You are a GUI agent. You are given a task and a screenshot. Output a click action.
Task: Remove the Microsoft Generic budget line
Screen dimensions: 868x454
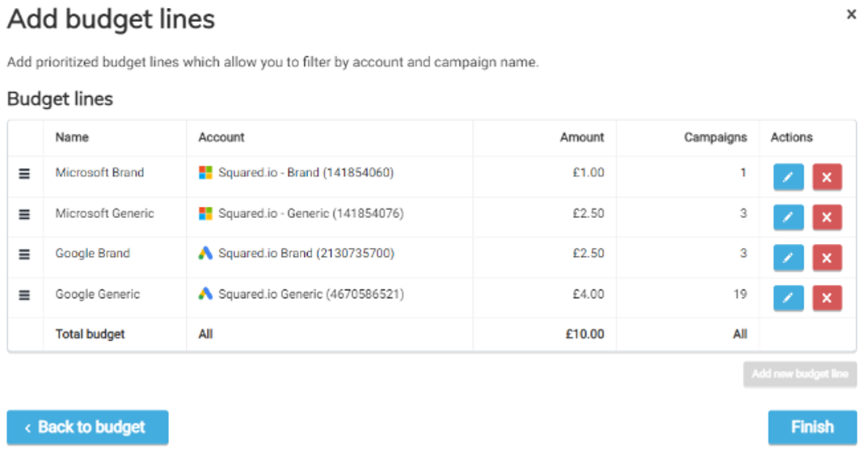827,217
